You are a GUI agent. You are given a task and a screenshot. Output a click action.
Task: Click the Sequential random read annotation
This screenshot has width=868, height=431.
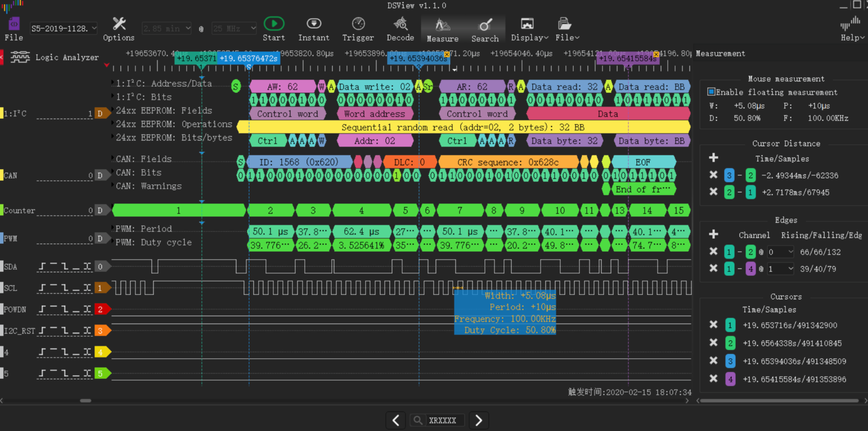pos(463,127)
